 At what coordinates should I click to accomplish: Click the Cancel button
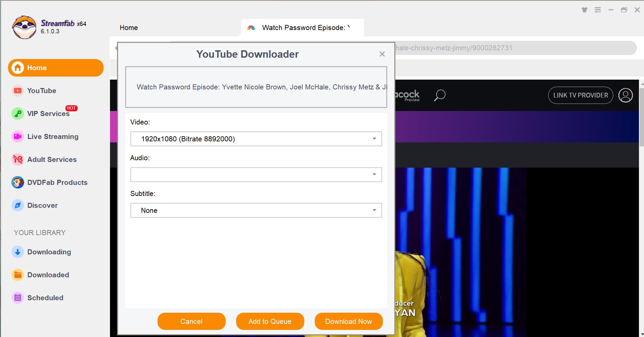point(191,321)
